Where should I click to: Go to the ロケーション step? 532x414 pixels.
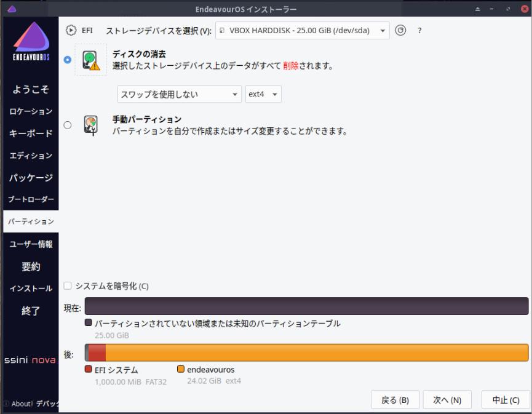(31, 111)
